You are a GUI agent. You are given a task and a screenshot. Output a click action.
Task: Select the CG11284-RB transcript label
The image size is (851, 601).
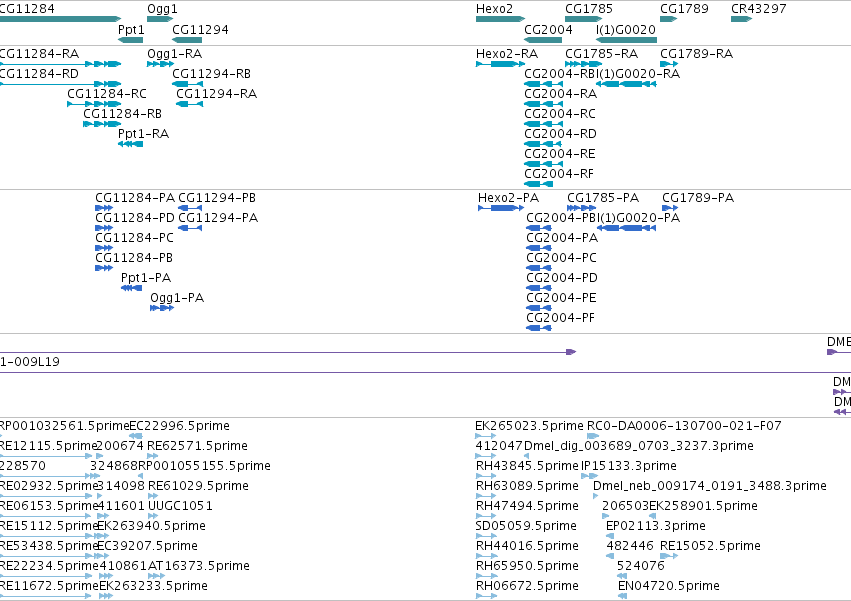point(122,113)
